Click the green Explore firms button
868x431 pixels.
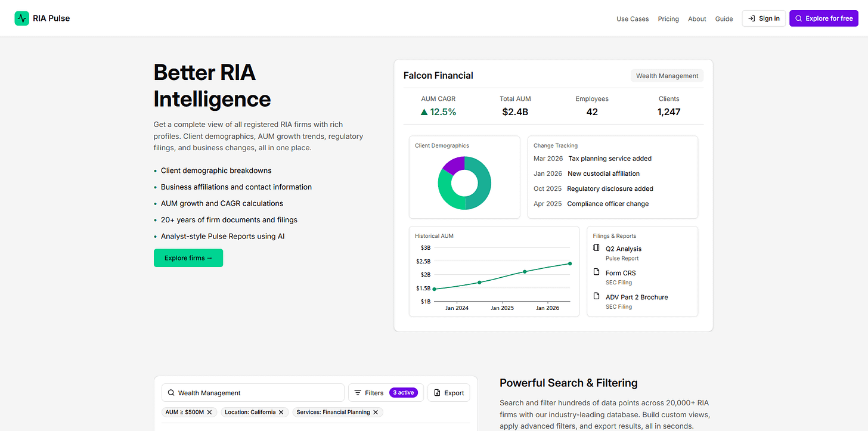click(x=188, y=258)
